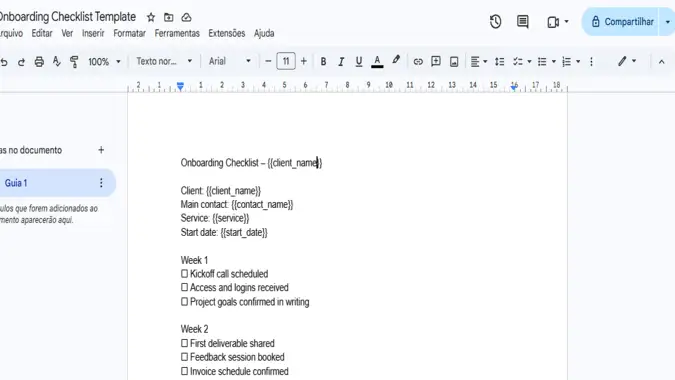Check the Invoice schedule confirmed box
Image resolution: width=675 pixels, height=380 pixels.
185,371
